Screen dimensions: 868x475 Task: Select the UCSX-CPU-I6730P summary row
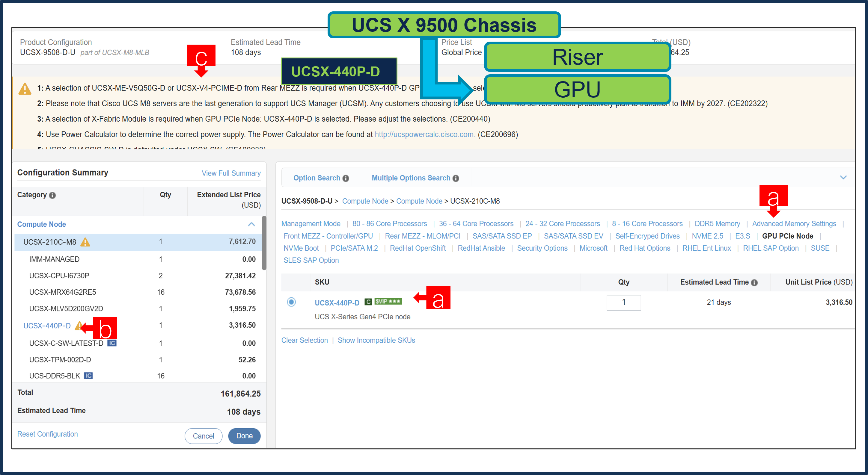coord(138,276)
